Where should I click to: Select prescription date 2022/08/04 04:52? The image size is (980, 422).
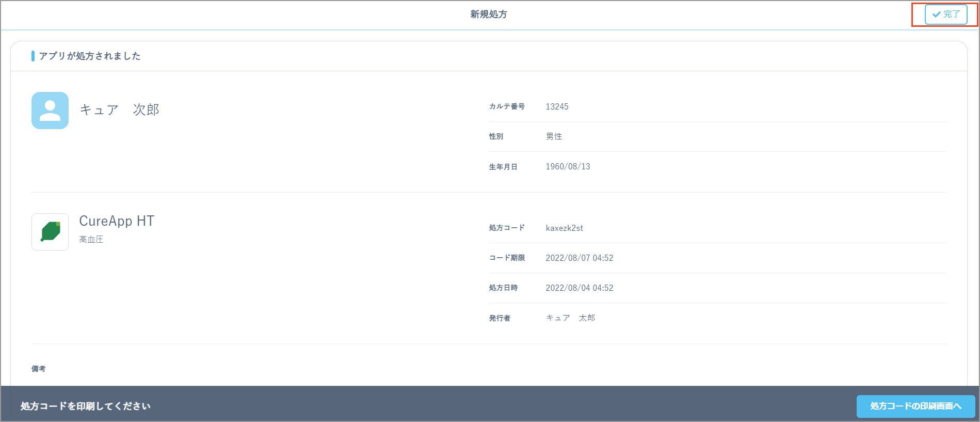pos(580,288)
